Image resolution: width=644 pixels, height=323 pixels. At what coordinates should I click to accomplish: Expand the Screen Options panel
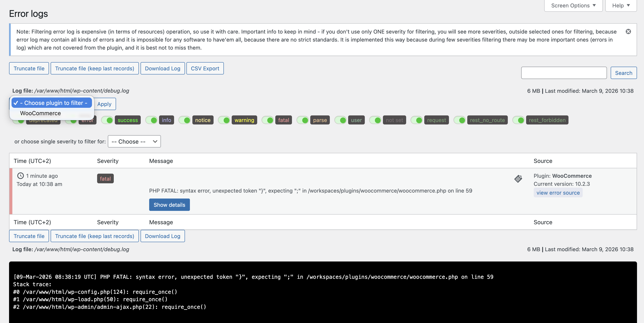(x=573, y=6)
